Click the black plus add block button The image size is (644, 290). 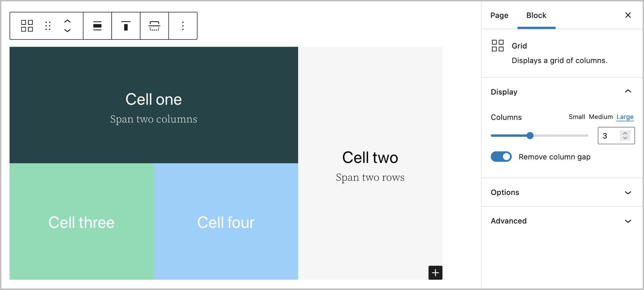[x=435, y=273]
